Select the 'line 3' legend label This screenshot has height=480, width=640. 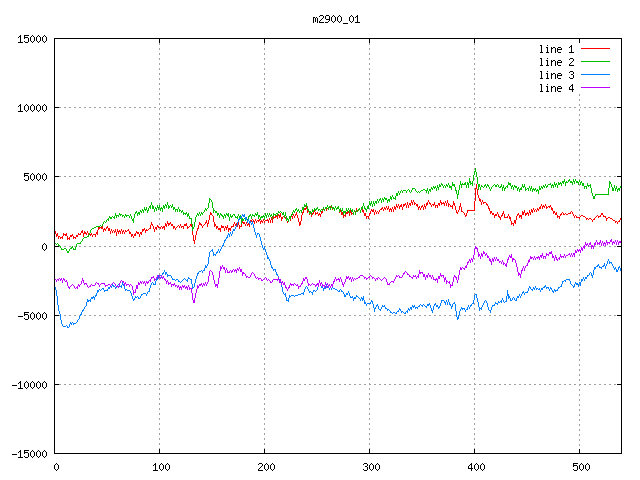click(x=557, y=75)
